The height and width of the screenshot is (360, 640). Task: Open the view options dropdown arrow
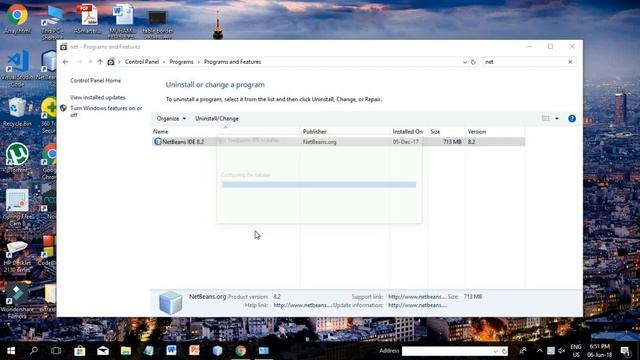pos(557,118)
